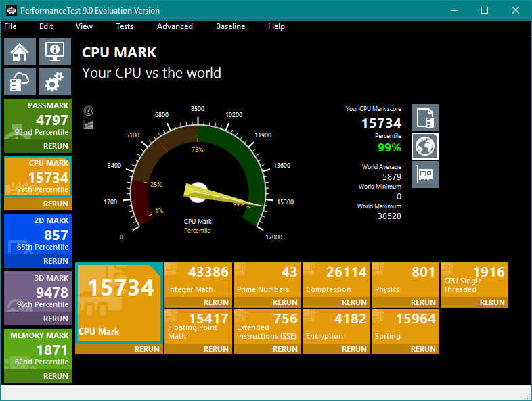Image resolution: width=532 pixels, height=401 pixels.
Task: Click the World Minimum value 0
Action: (x=399, y=196)
